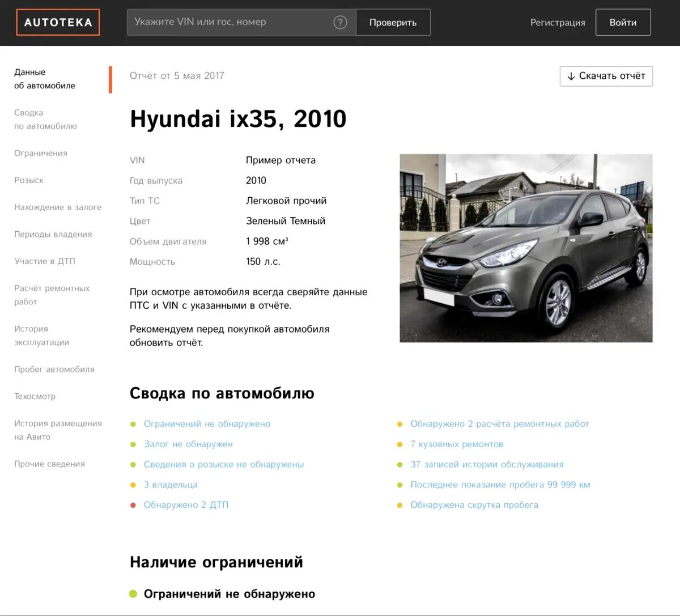Open the Регистрация link
680x616 pixels.
(558, 23)
